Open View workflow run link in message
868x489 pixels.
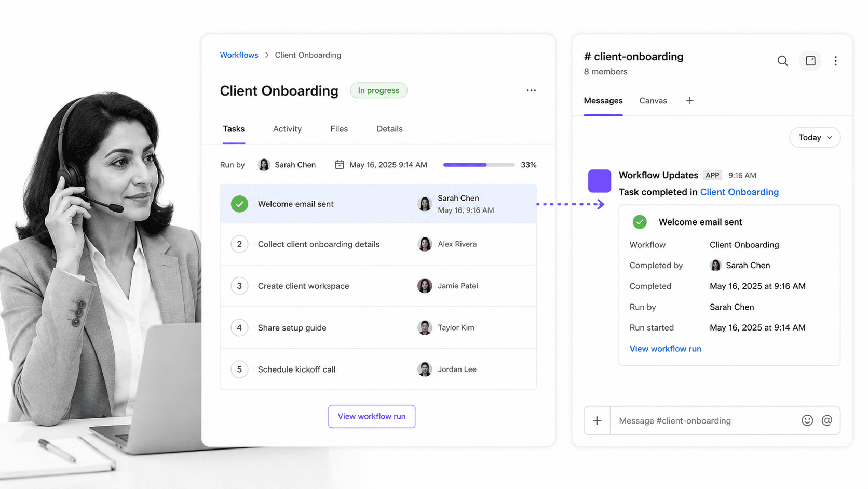(665, 349)
